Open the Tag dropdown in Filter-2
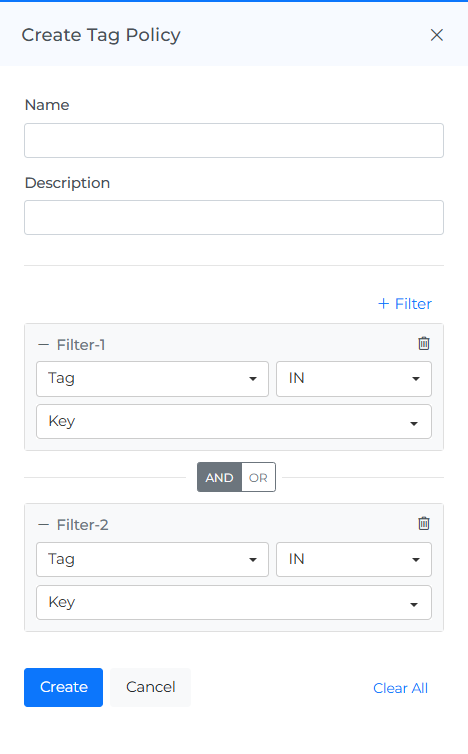Screen dimensions: 468x754 pyautogui.click(x=152, y=560)
